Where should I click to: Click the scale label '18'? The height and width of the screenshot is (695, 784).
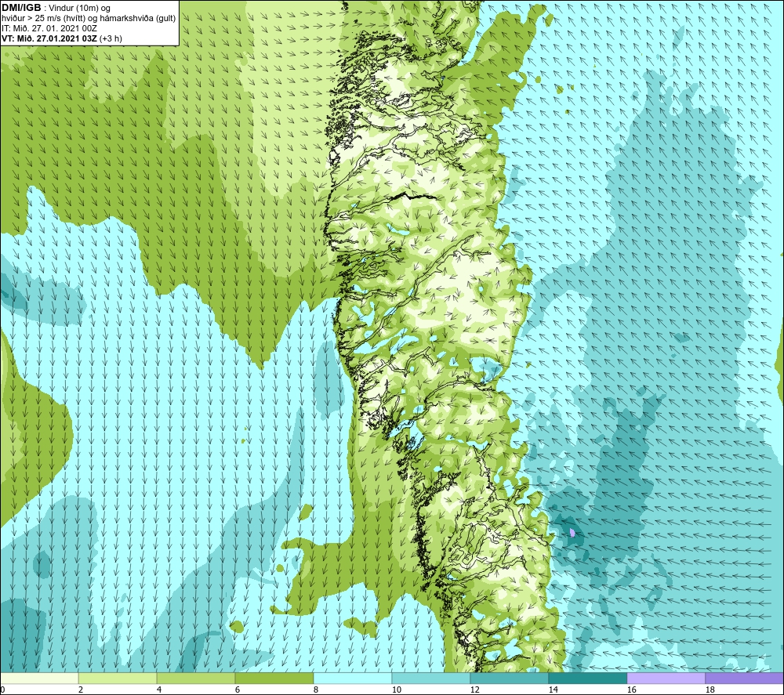[710, 690]
